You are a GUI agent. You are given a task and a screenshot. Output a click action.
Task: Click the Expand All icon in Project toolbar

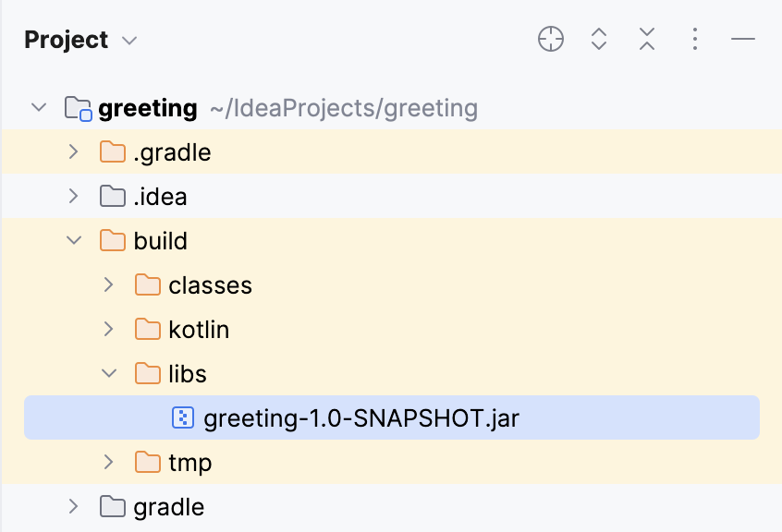[598, 39]
